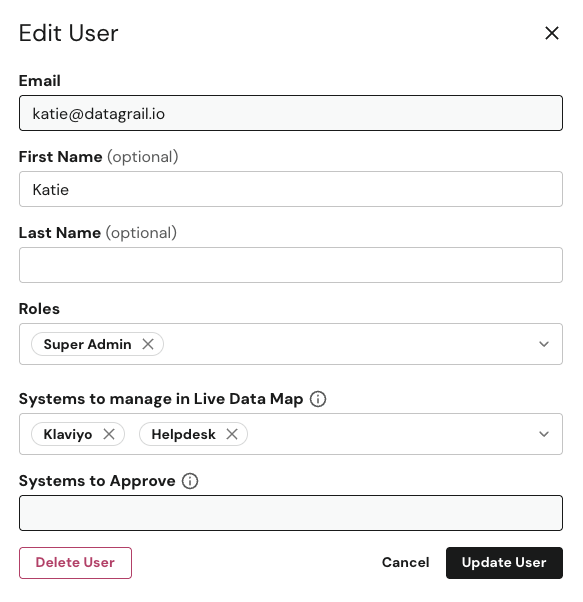
Task: Cancel editing the user
Action: tap(405, 563)
